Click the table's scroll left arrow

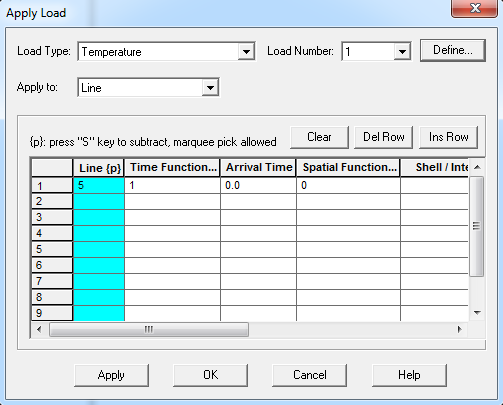point(39,330)
